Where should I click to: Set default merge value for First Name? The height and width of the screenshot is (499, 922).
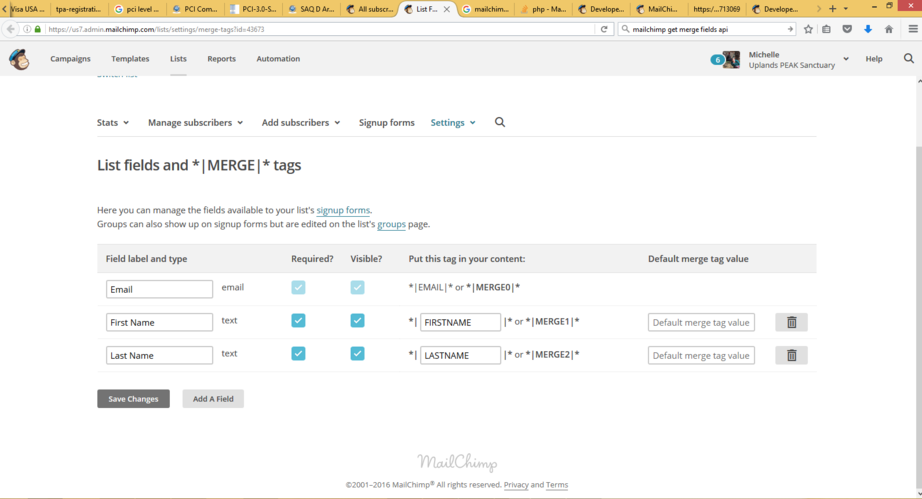click(x=701, y=322)
